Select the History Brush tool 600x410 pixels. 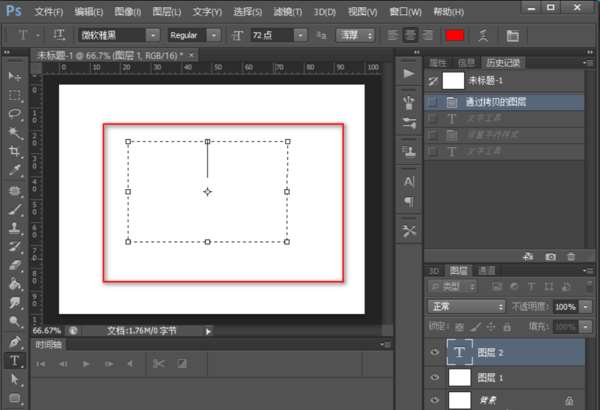pos(15,247)
